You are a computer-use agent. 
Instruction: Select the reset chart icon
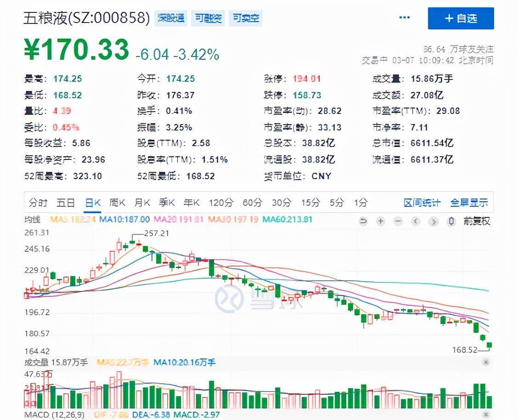pos(363,221)
